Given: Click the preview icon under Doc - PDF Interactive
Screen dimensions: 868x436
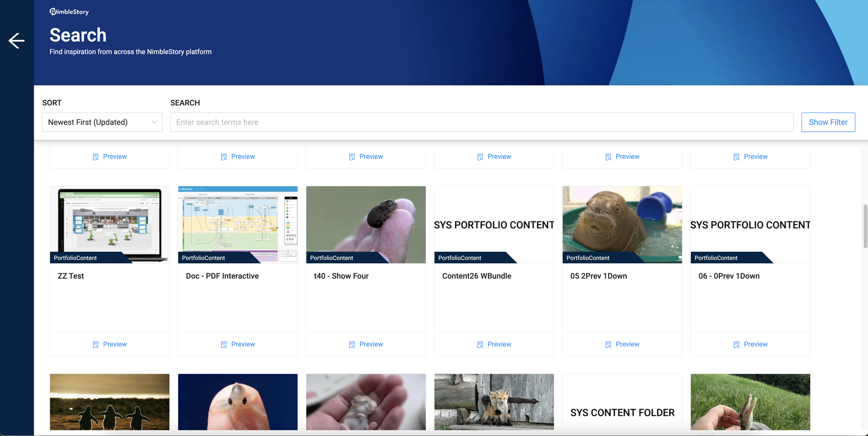Looking at the screenshot, I should point(224,344).
